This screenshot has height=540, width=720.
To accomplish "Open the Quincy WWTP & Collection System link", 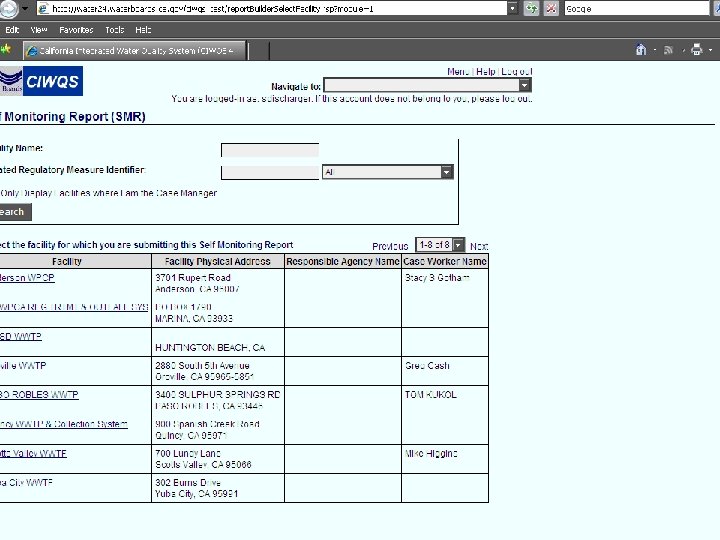I will (x=64, y=424).
